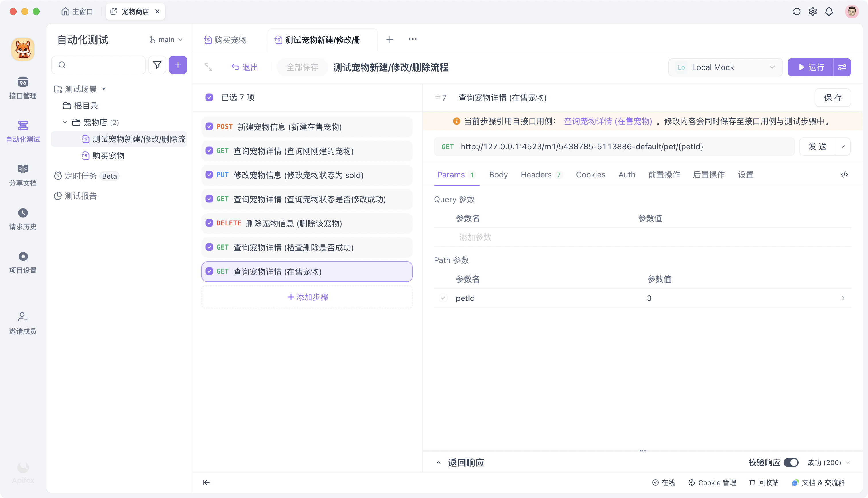
Task: Open the 接口管理 panel in the sidebar
Action: pos(23,88)
